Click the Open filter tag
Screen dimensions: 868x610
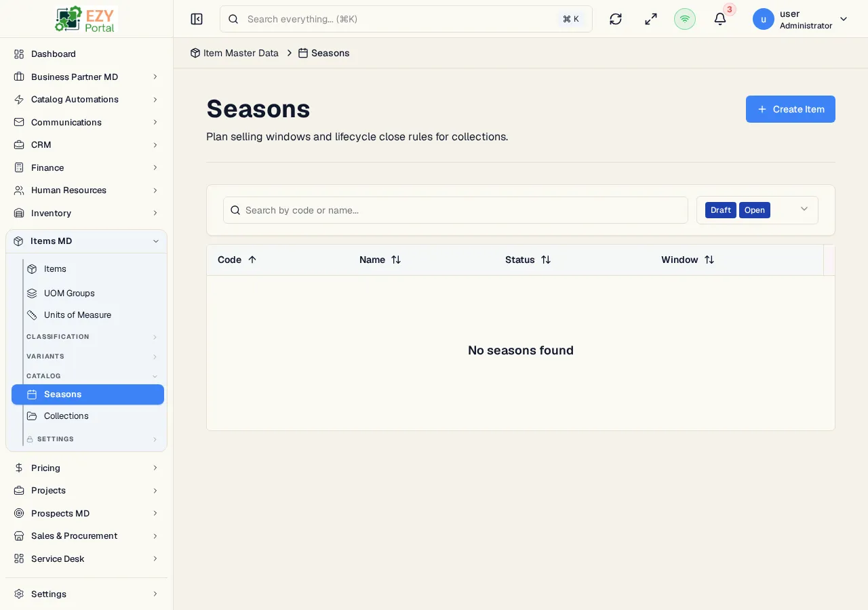(755, 210)
